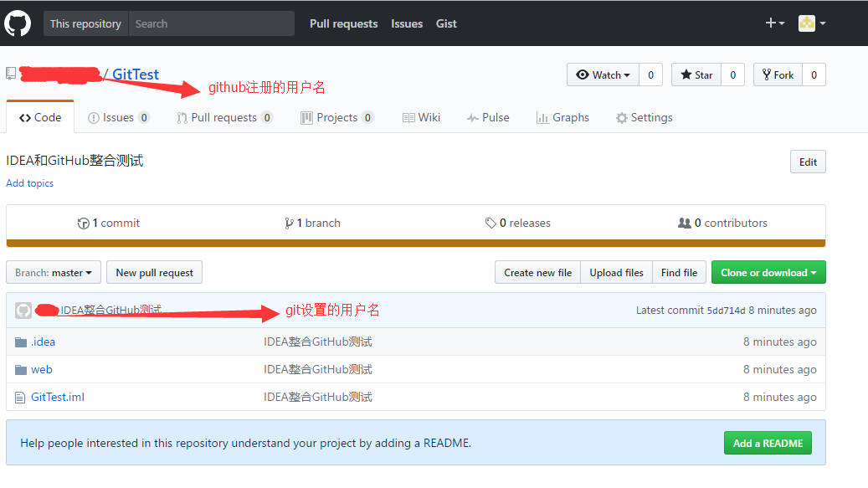Open Issues in top navigation
The image size is (868, 488).
[407, 23]
